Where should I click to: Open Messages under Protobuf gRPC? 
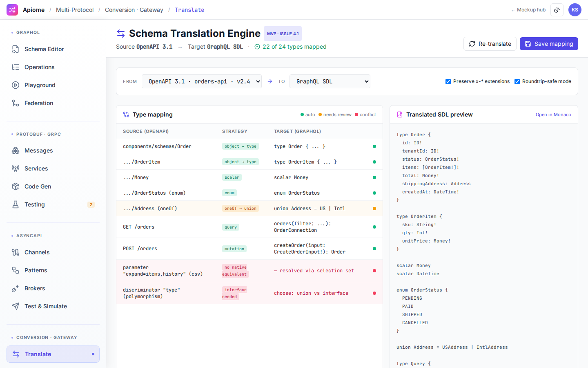(x=53, y=150)
